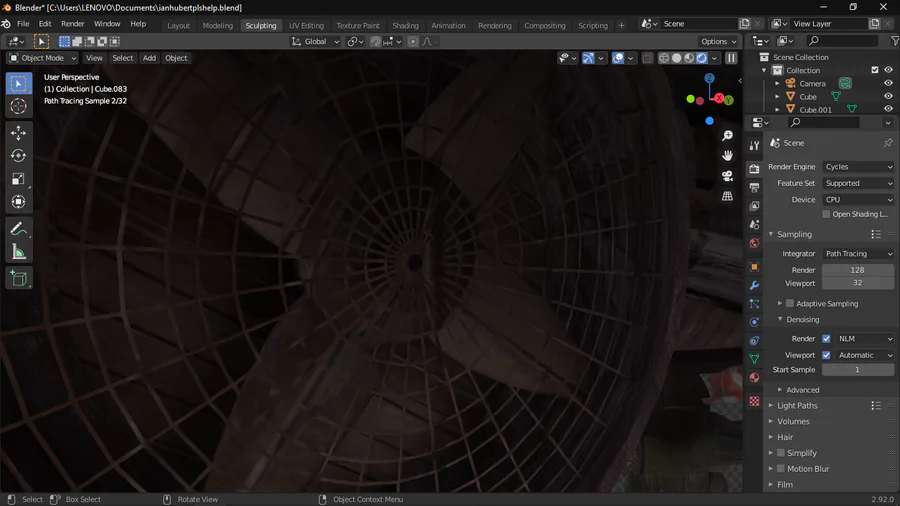Open the View Layer properties tab
Screen dimensions: 900x506
pos(754,206)
